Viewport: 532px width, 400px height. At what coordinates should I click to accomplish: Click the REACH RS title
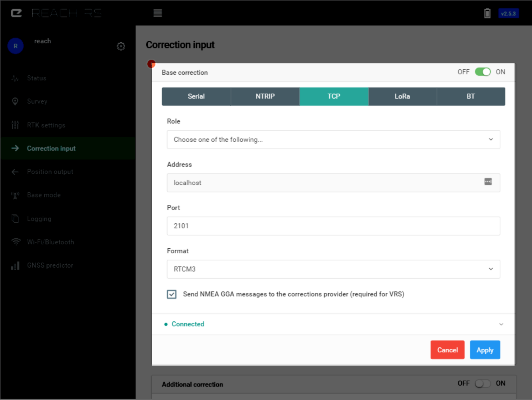[67, 13]
